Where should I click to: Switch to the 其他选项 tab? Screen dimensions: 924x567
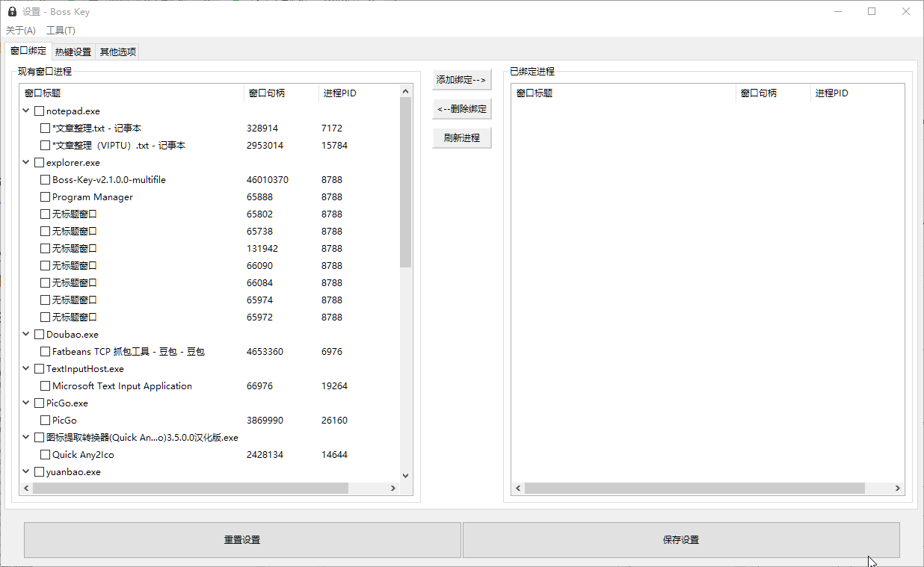118,52
